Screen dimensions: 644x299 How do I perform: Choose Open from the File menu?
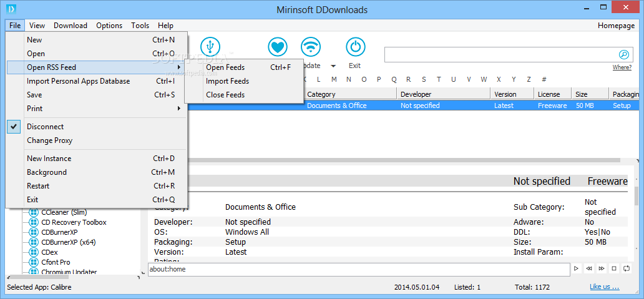coord(97,54)
